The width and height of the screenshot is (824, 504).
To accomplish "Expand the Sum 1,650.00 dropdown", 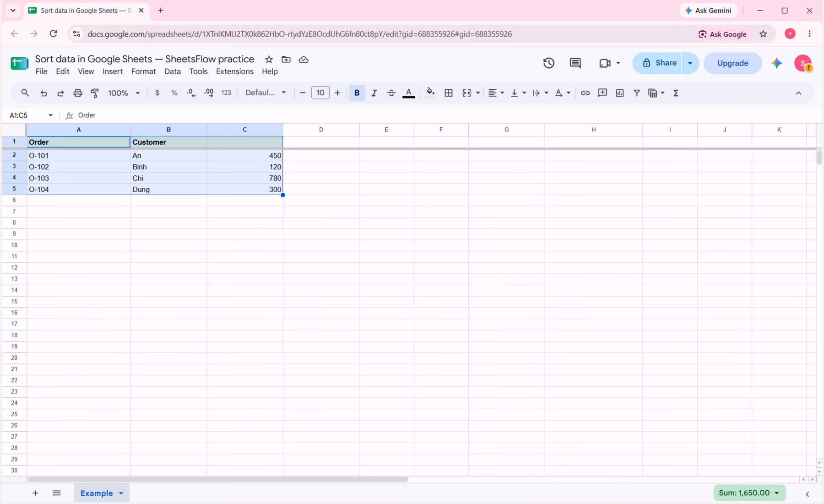I will point(777,493).
